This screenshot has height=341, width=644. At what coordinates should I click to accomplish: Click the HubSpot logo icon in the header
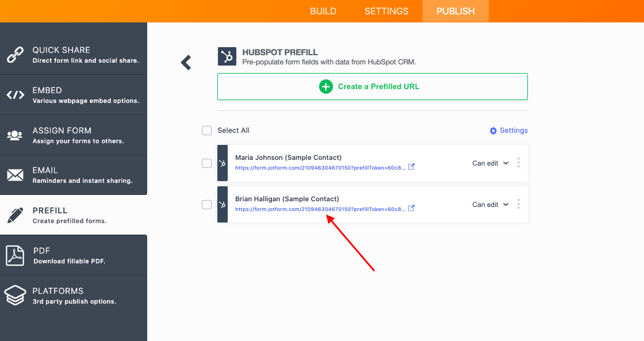click(227, 56)
